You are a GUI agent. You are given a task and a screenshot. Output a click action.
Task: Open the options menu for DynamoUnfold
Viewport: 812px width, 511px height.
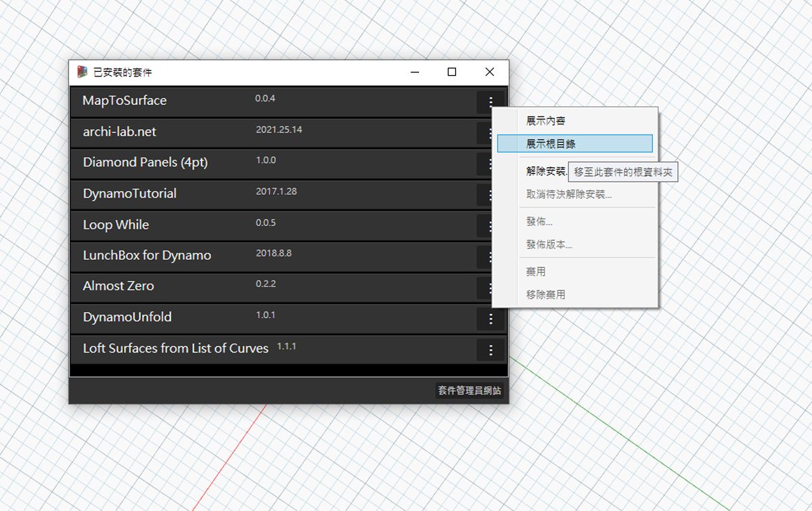click(491, 319)
